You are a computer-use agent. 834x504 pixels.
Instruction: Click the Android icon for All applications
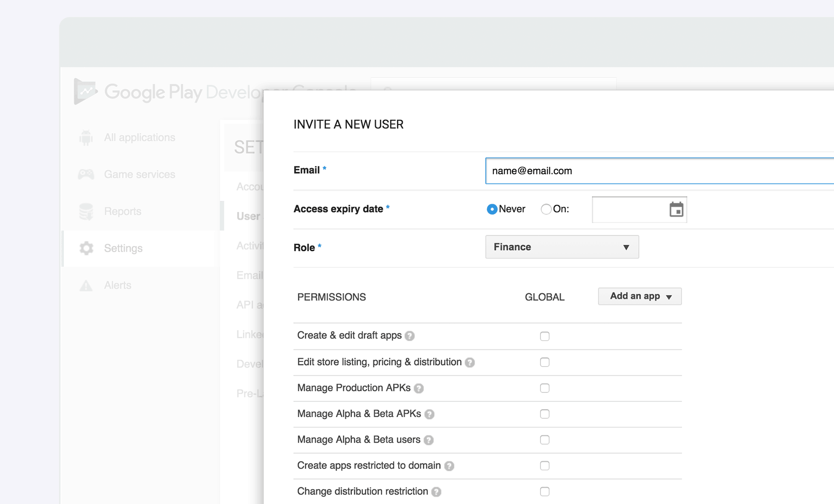point(86,137)
